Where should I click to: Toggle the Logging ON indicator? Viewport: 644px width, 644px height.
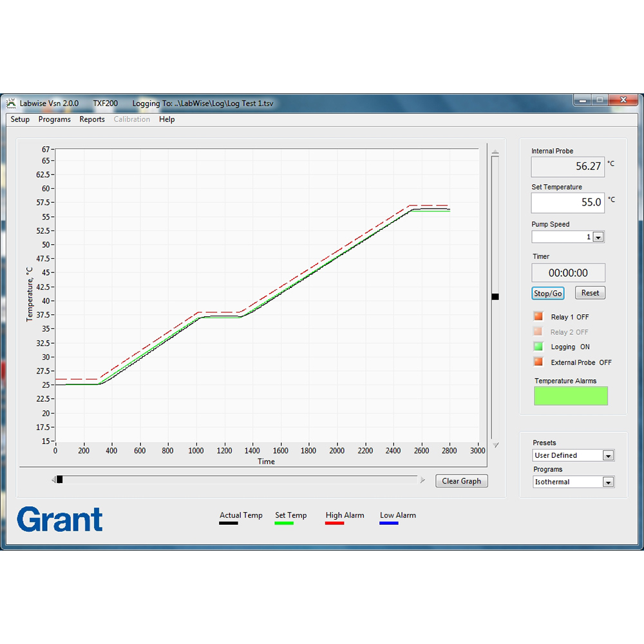pos(538,346)
